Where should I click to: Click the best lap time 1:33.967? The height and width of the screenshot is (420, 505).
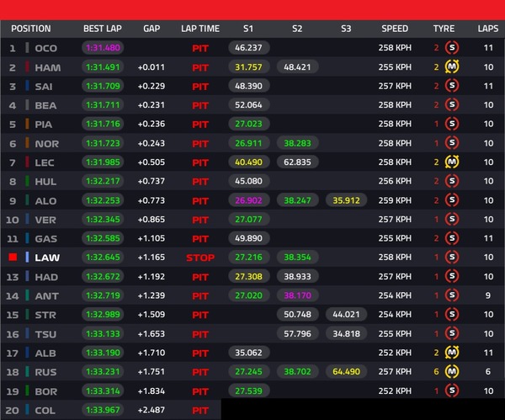point(103,410)
